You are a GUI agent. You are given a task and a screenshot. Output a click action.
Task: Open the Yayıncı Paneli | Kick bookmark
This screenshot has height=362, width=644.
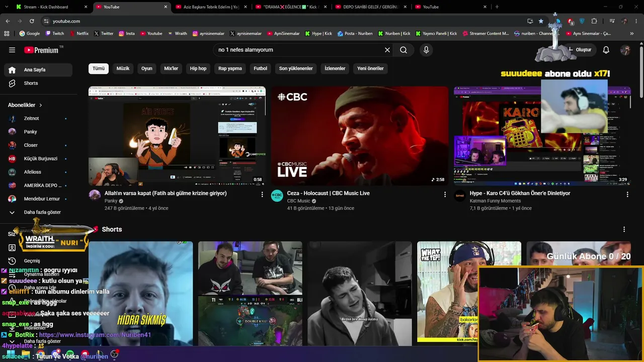(436, 34)
